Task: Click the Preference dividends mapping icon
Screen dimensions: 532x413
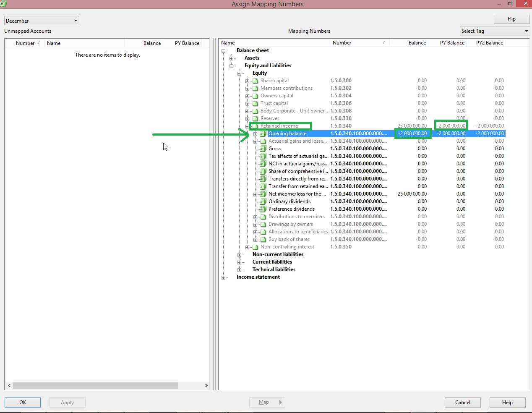Action: coord(263,209)
